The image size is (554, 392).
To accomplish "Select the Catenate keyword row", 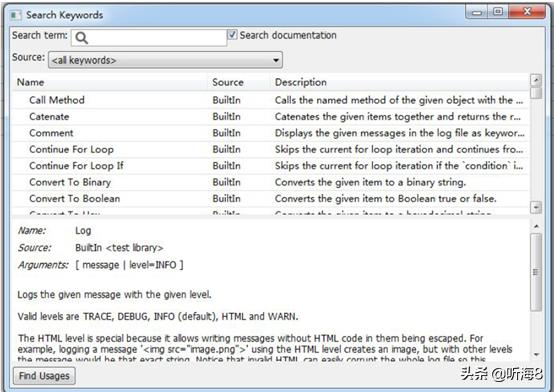I will click(270, 117).
